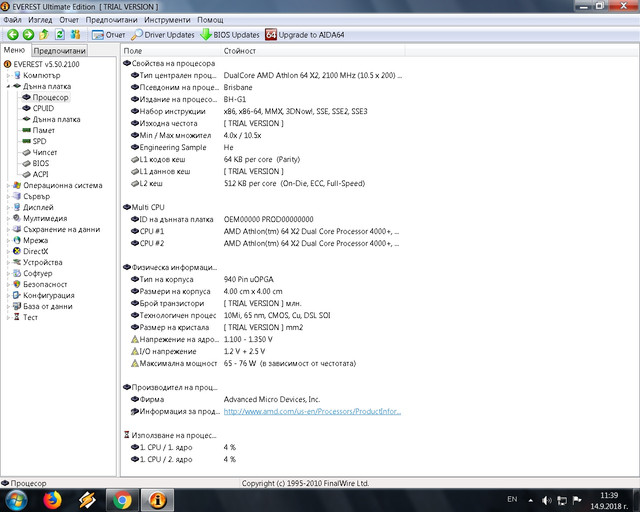The image size is (640, 512).
Task: Open Driver Updates
Action: coord(162,35)
